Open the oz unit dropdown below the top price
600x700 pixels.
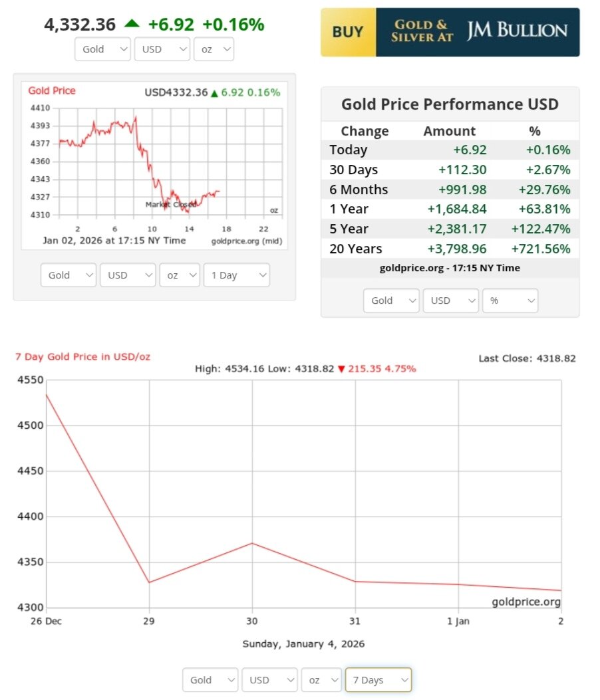[214, 49]
